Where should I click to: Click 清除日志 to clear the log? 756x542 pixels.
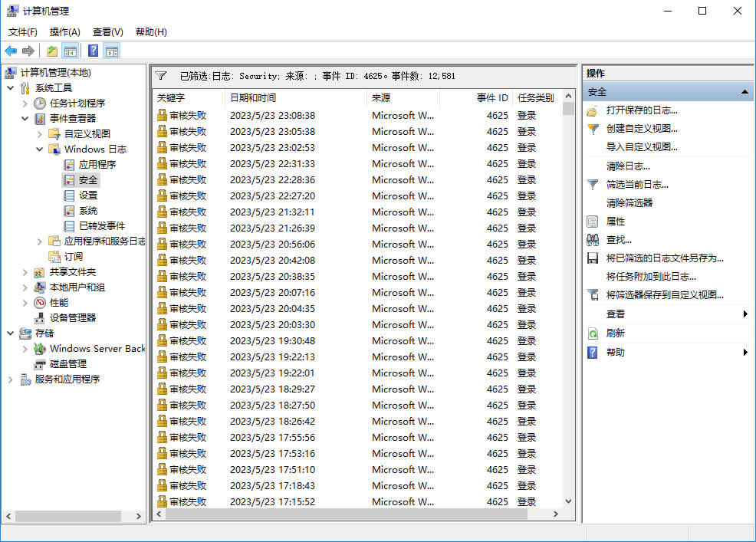627,166
